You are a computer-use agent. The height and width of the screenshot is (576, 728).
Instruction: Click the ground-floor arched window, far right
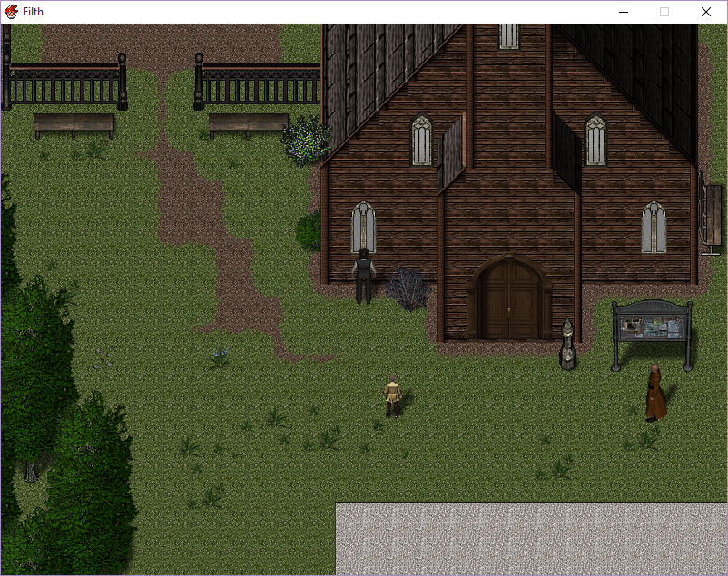pyautogui.click(x=654, y=228)
